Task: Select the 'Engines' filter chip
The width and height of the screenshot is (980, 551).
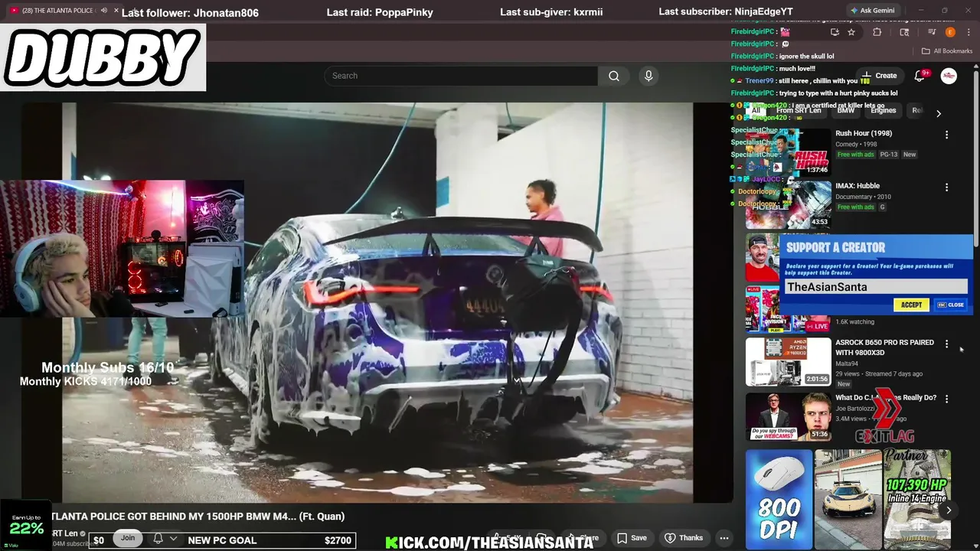Action: (883, 111)
